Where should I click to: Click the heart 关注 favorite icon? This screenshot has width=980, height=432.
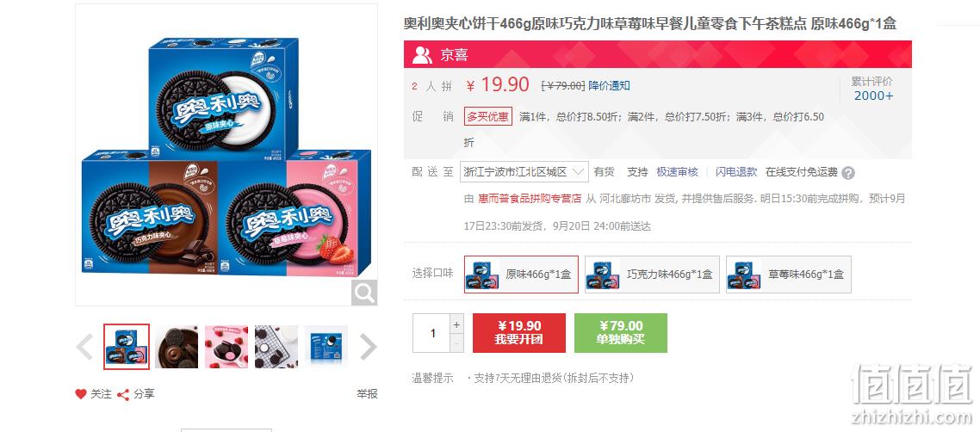coord(81,394)
